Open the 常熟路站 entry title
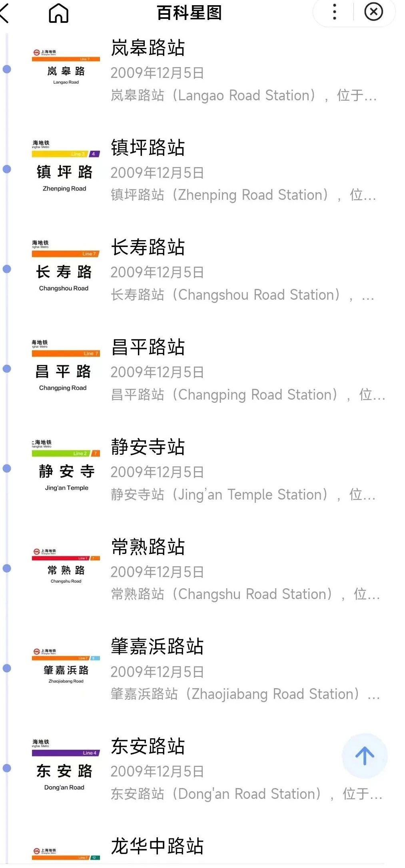The width and height of the screenshot is (405, 868). pyautogui.click(x=148, y=547)
